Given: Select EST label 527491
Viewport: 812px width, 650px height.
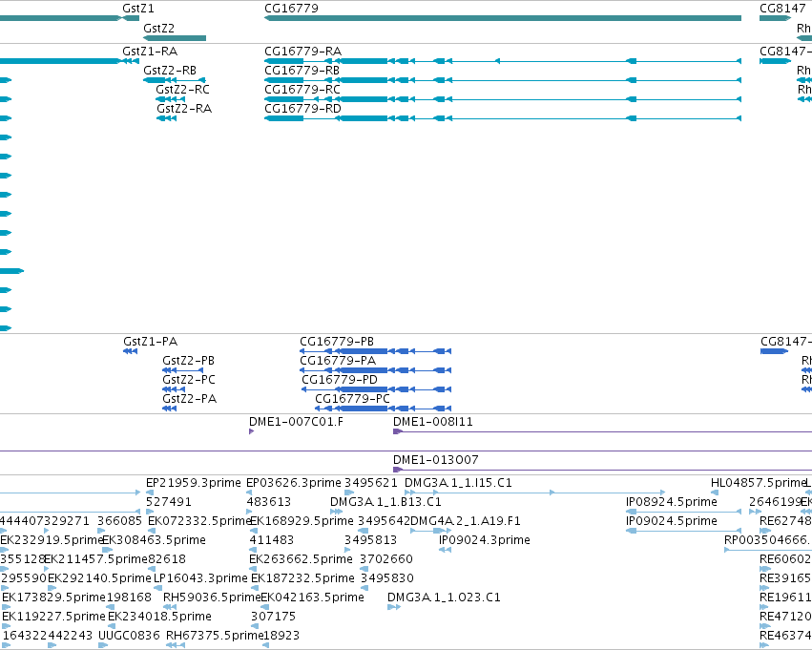Looking at the screenshot, I should pos(169,502).
